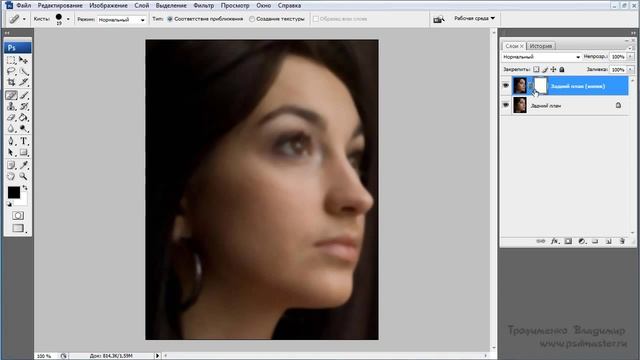Image resolution: width=640 pixels, height=360 pixels.
Task: Select the Clone Stamp tool
Action: [x=11, y=107]
